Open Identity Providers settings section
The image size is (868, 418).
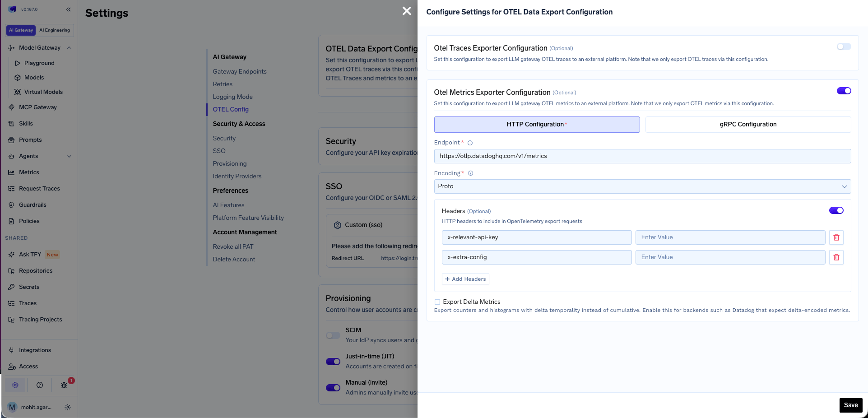[x=237, y=176]
